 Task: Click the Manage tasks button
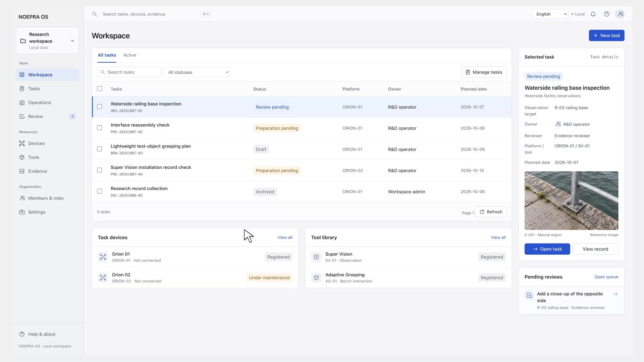(x=484, y=72)
